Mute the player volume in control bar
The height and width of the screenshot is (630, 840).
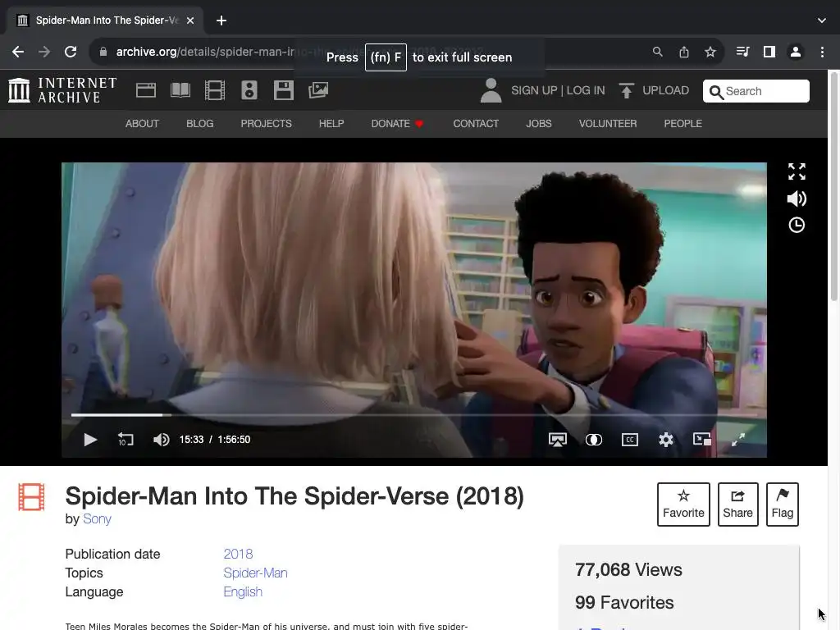[162, 440]
